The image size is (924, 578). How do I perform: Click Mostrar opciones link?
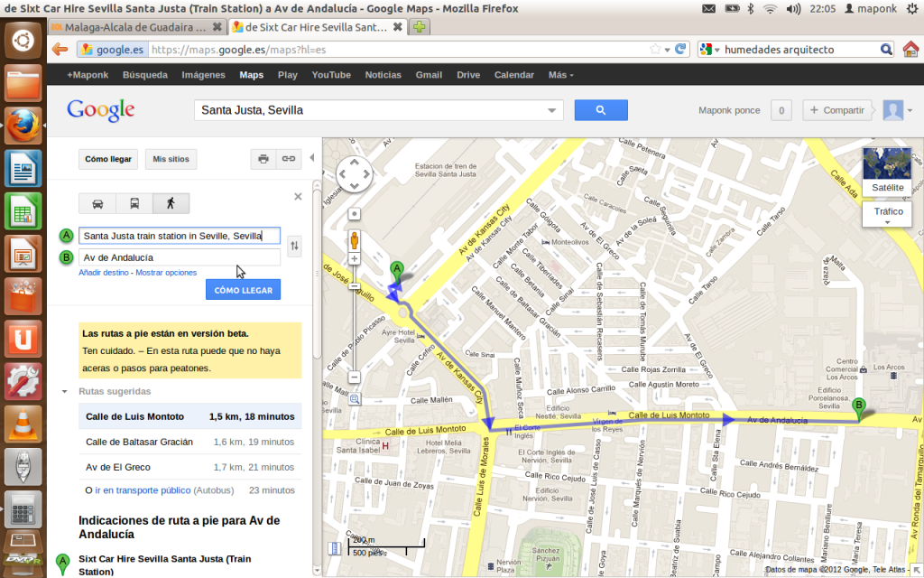pos(166,273)
